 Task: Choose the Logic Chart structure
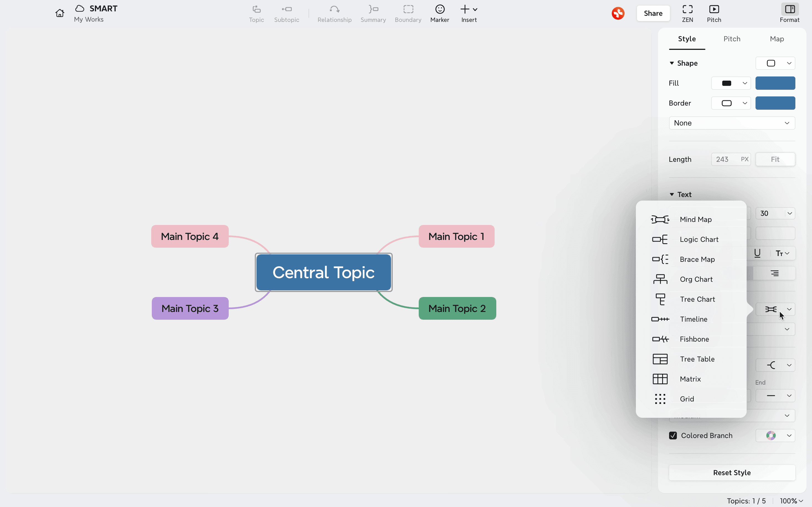coord(691,239)
